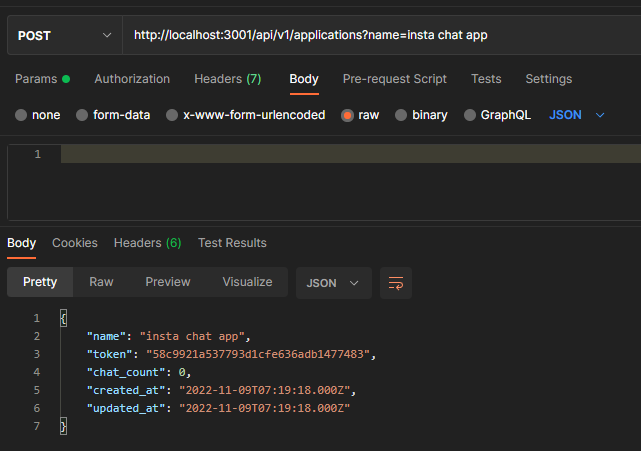Select the GraphQL radio option
This screenshot has height=451, width=641.
pos(470,115)
